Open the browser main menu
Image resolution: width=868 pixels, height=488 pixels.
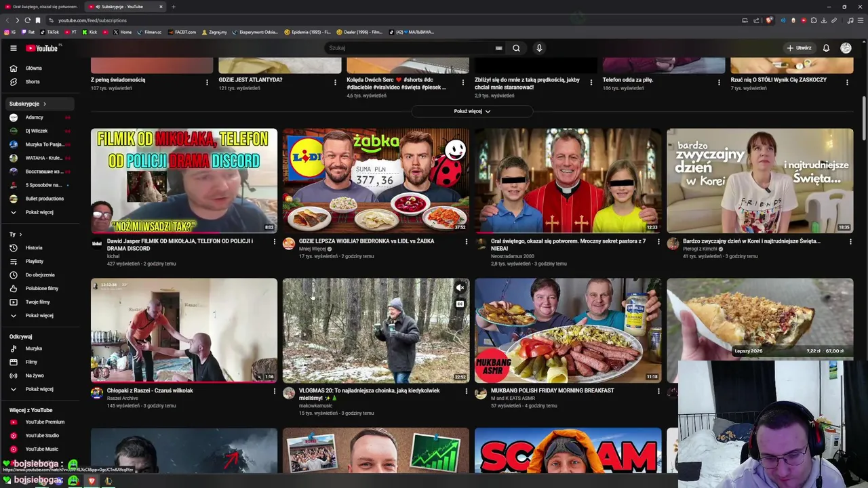pos(860,20)
